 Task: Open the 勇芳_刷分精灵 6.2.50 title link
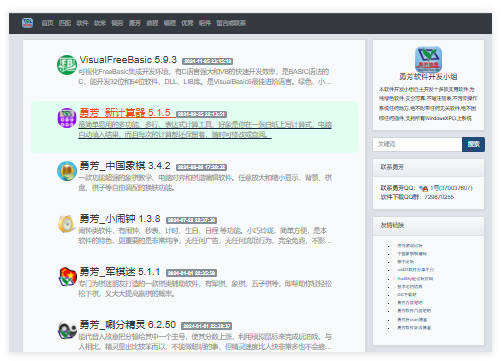pyautogui.click(x=128, y=325)
